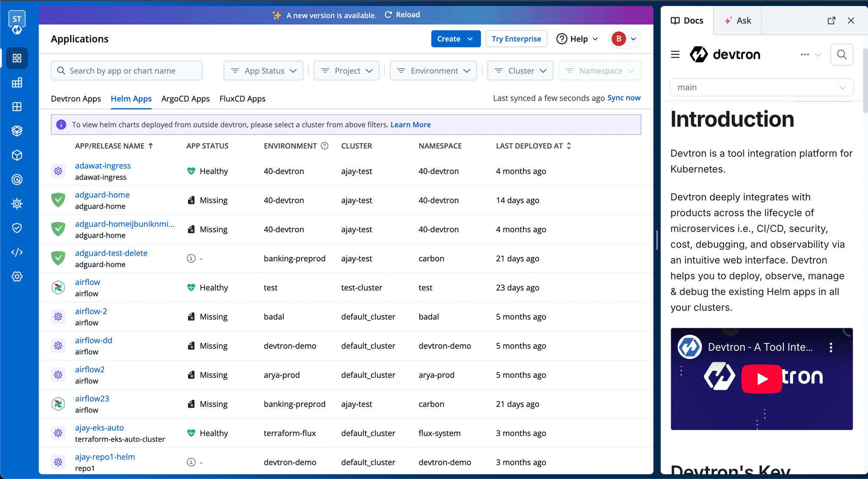Click Reload in the new version banner
This screenshot has height=479, width=868.
(x=402, y=15)
